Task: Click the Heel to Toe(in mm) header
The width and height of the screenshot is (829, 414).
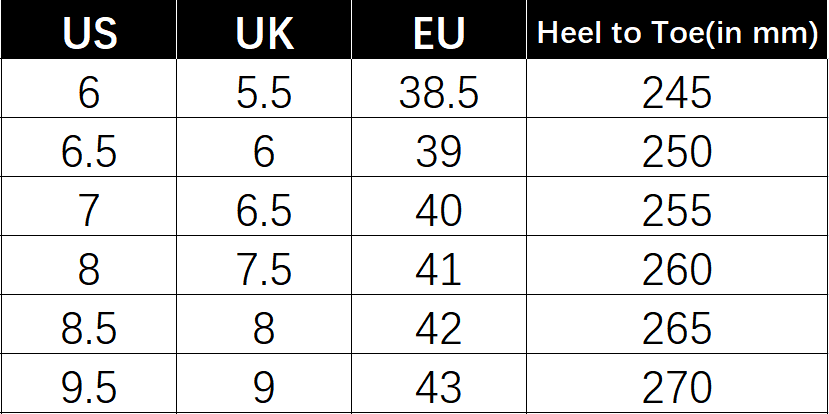Action: (677, 30)
